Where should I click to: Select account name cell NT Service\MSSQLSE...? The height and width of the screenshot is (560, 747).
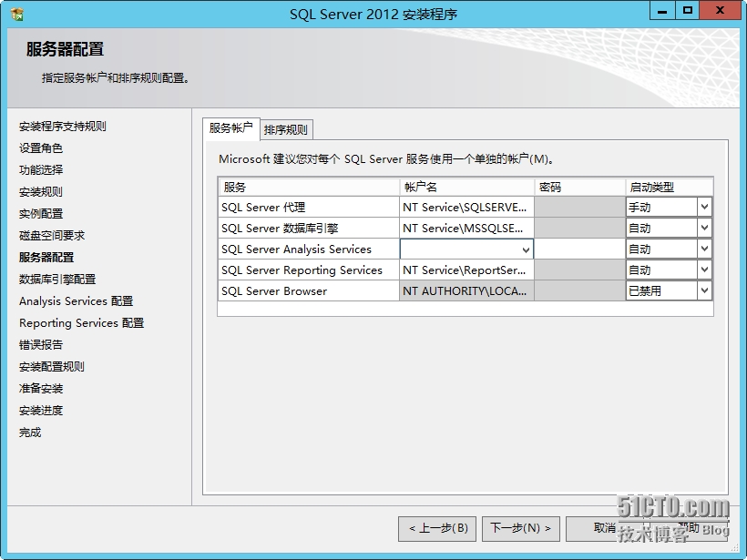(466, 228)
